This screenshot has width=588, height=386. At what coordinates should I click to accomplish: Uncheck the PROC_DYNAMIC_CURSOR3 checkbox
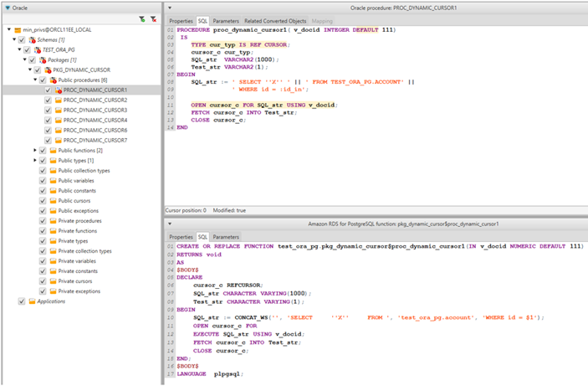[x=49, y=110]
